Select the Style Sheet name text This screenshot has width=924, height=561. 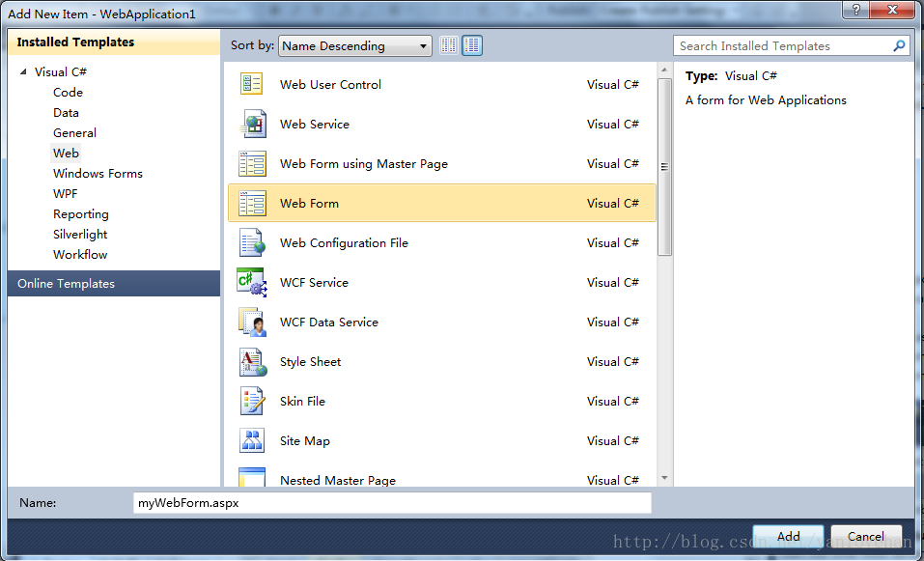tap(311, 361)
